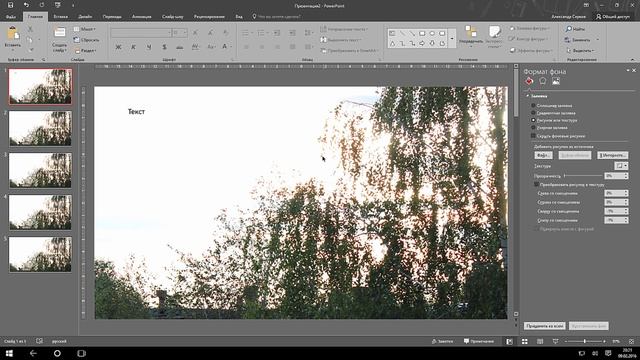Viewport: 640px width, 360px height.
Task: Select the oval shape in shapes gallery
Action: pos(432,33)
